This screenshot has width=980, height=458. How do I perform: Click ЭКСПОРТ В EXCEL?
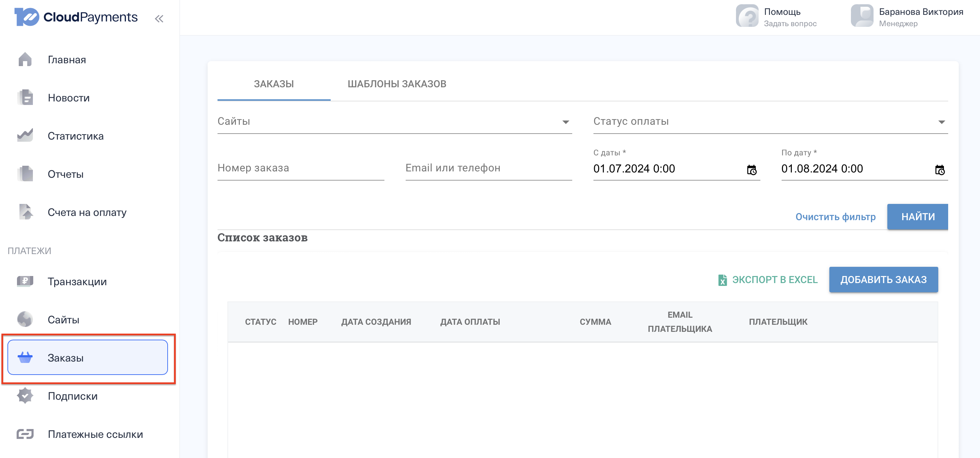click(x=768, y=280)
